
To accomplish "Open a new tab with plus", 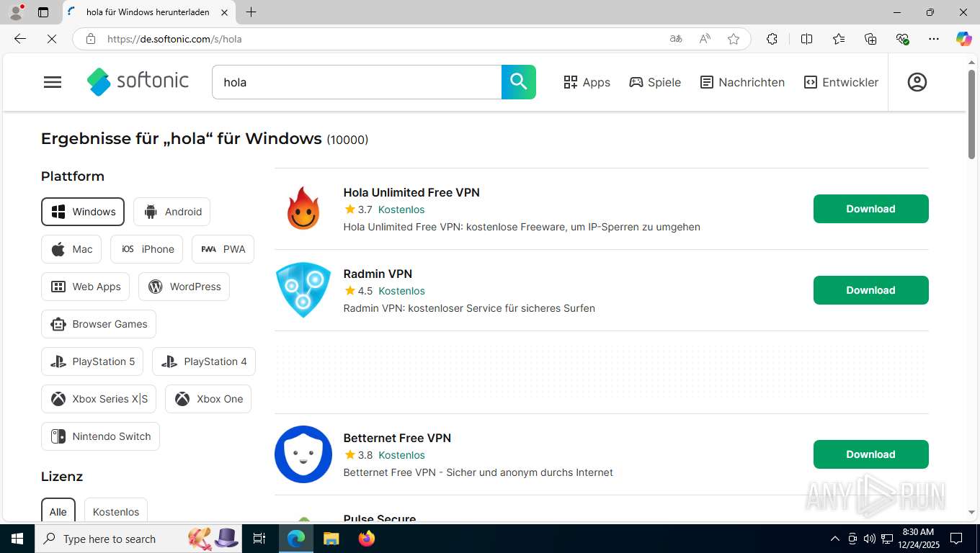I will tap(251, 12).
